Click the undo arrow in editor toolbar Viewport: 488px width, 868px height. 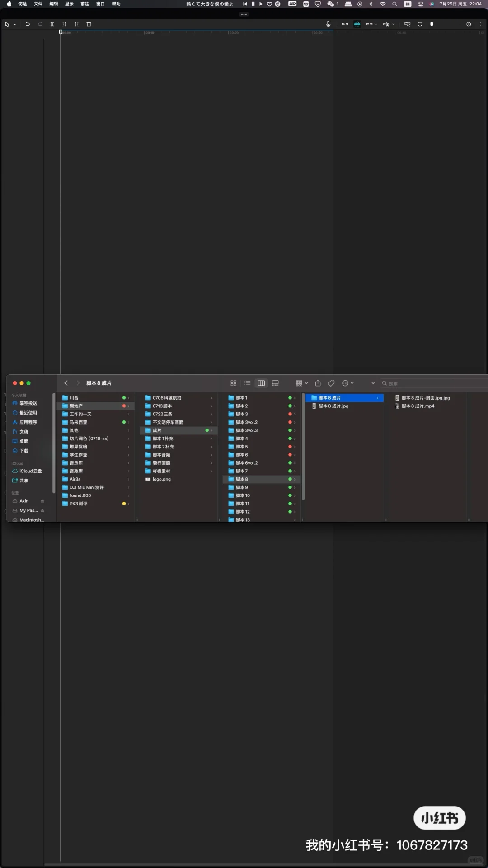(x=28, y=24)
